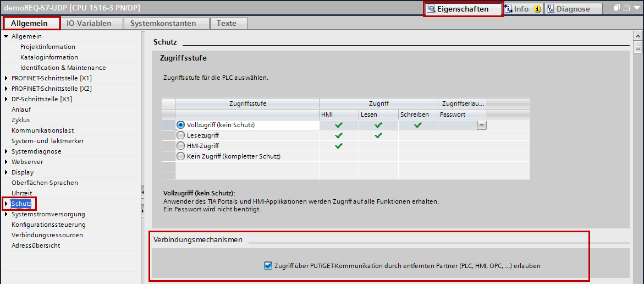Click the yellow info notification icon

(x=537, y=9)
